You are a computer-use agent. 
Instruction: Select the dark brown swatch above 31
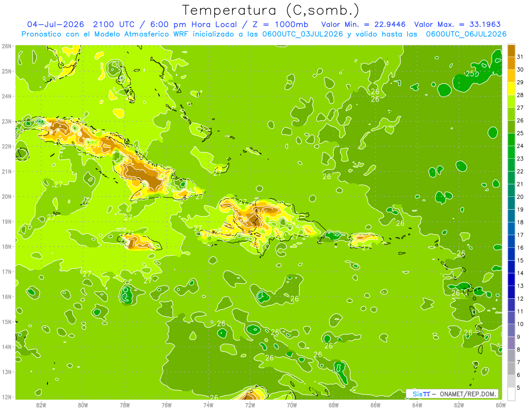click(x=511, y=50)
